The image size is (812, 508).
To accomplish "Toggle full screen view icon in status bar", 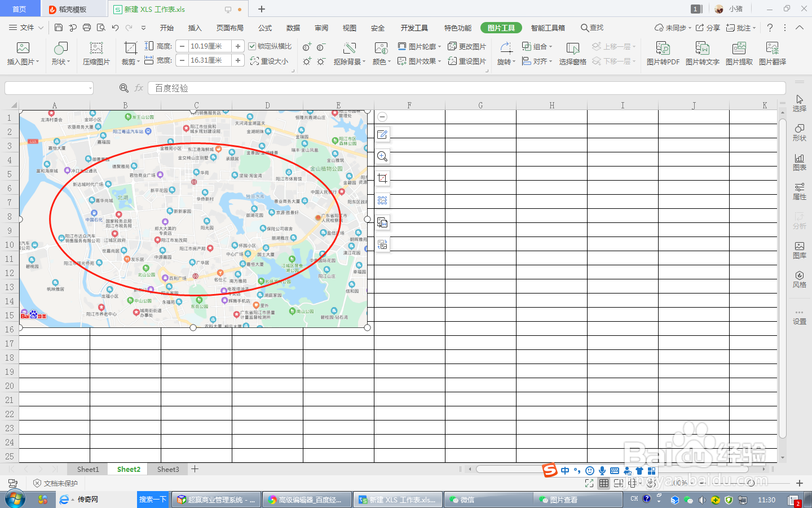I will [589, 483].
